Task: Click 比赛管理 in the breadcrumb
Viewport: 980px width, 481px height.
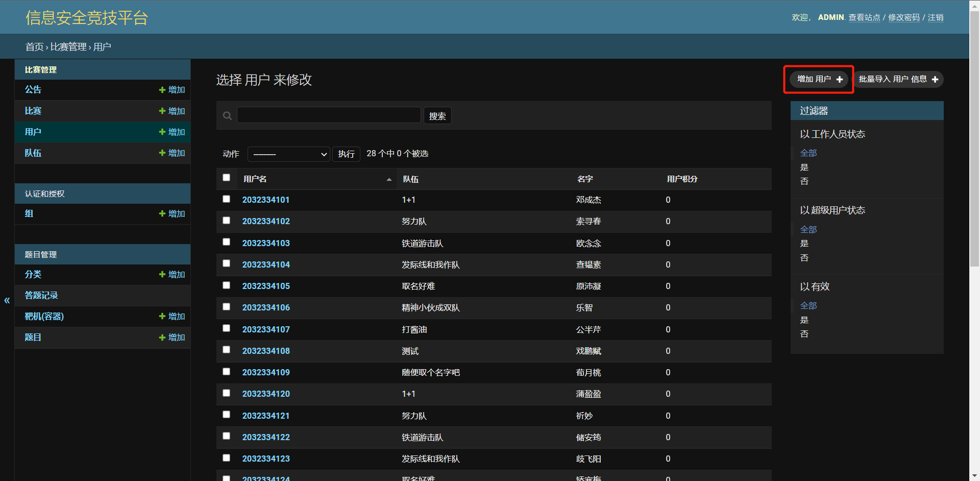Action: click(x=68, y=47)
